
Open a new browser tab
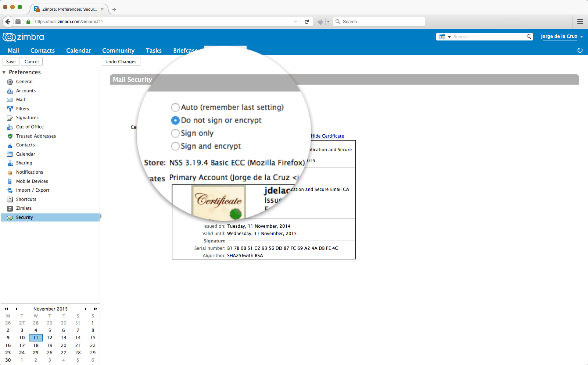click(x=114, y=10)
